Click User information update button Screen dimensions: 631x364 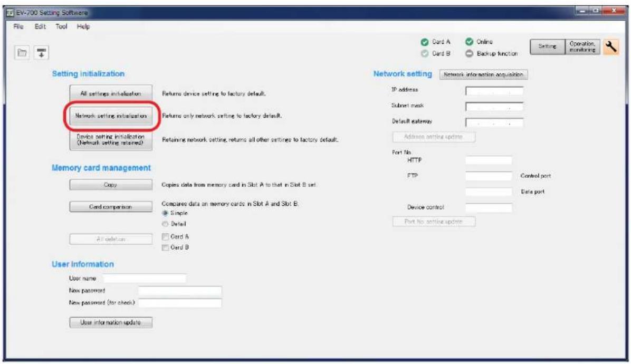point(111,322)
